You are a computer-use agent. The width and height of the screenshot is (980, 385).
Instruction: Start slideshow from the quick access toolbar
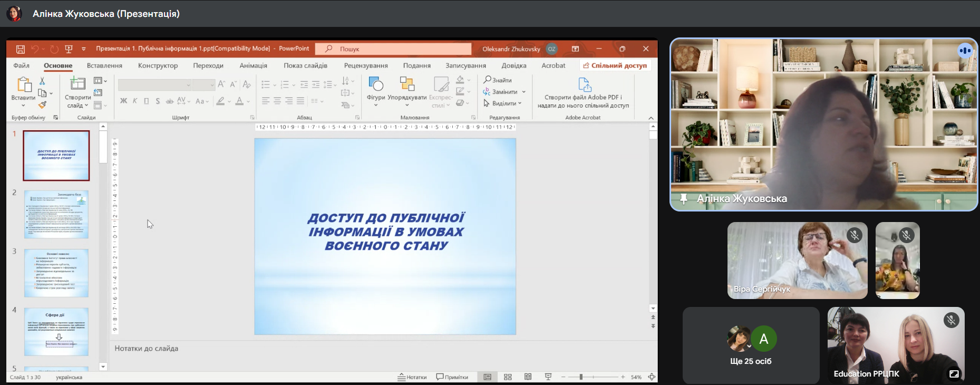[x=69, y=49]
